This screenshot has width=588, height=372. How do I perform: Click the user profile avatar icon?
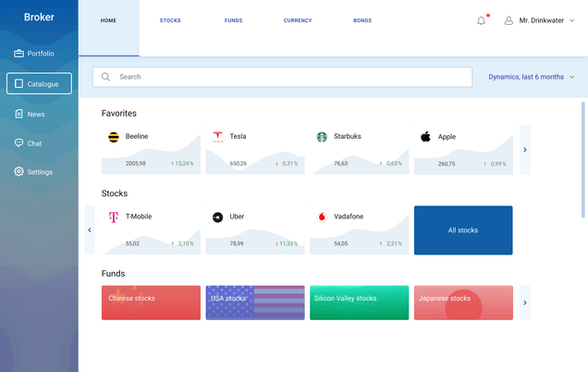[x=508, y=20]
